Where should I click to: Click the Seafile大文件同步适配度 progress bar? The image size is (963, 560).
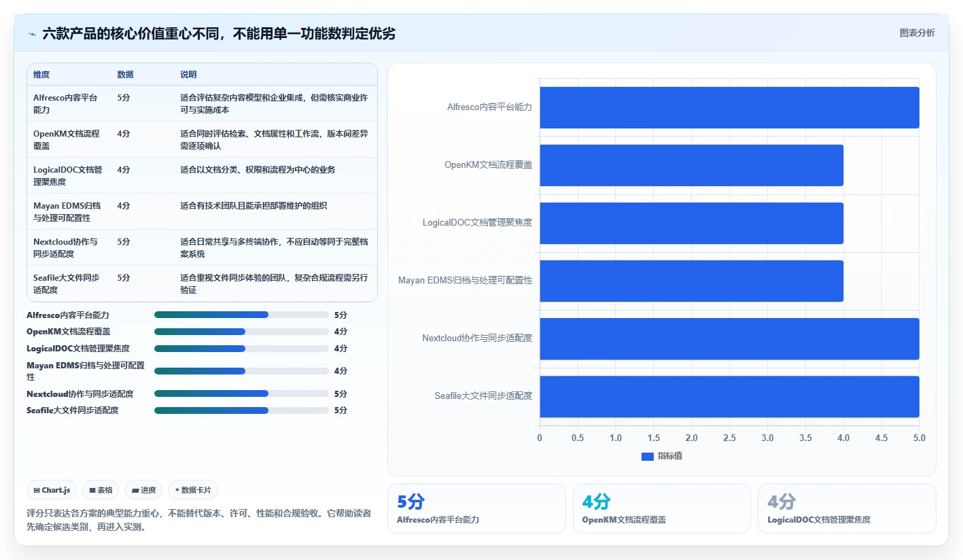pyautogui.click(x=241, y=410)
